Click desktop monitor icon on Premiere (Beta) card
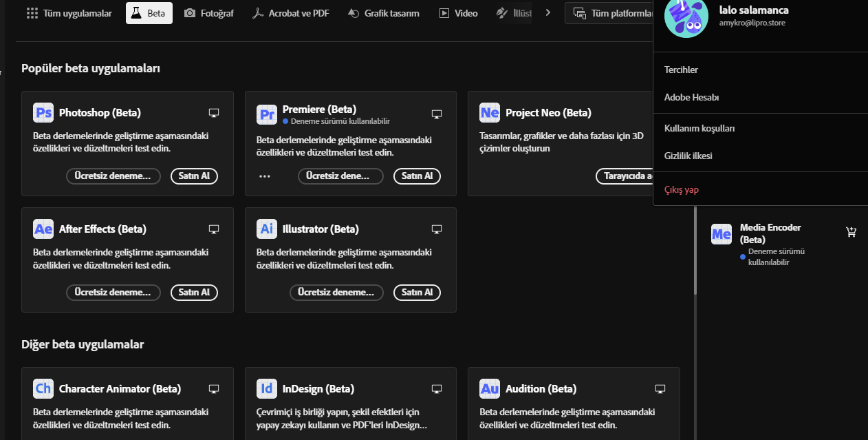 [437, 114]
